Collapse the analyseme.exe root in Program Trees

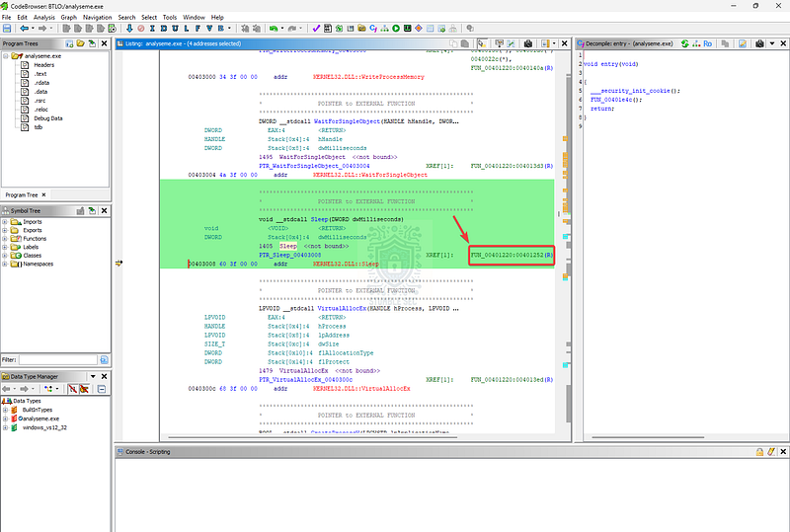tap(6, 56)
